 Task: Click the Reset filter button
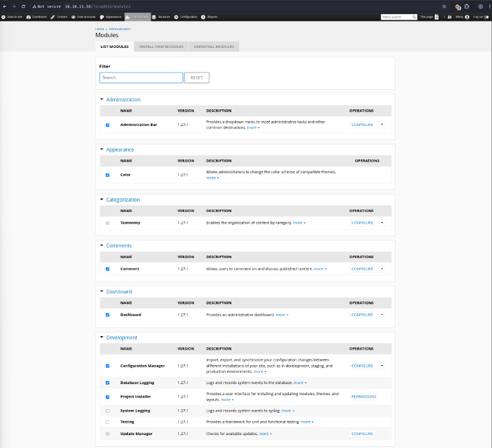tap(197, 78)
